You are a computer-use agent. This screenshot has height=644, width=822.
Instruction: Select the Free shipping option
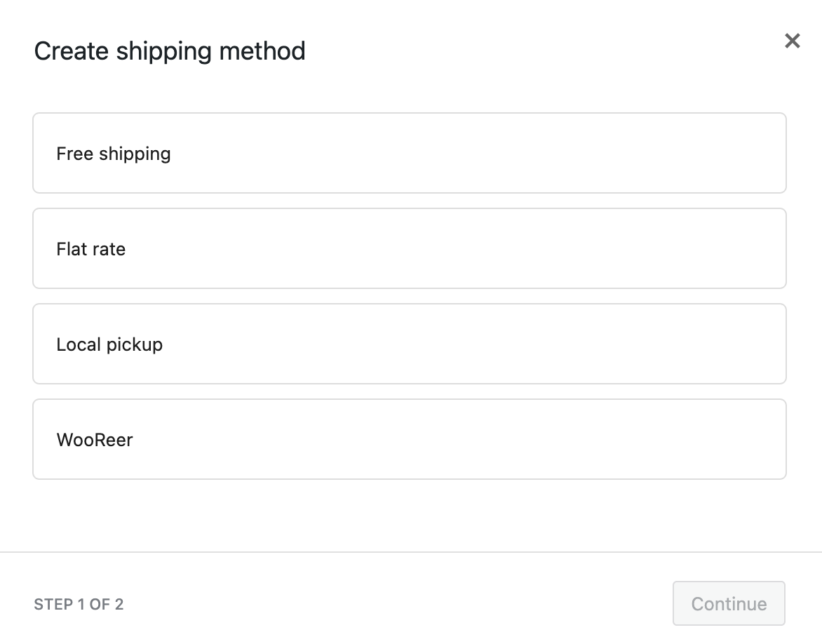click(x=409, y=153)
